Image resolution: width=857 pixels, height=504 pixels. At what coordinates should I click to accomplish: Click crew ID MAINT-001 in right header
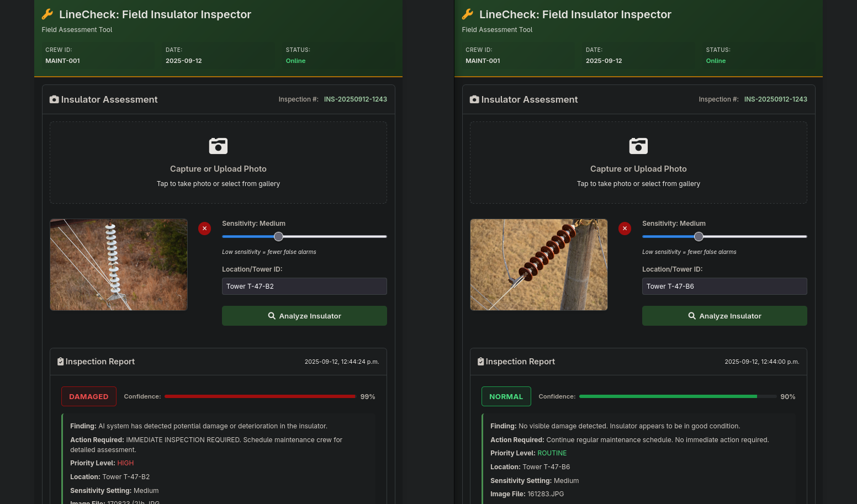tap(483, 61)
